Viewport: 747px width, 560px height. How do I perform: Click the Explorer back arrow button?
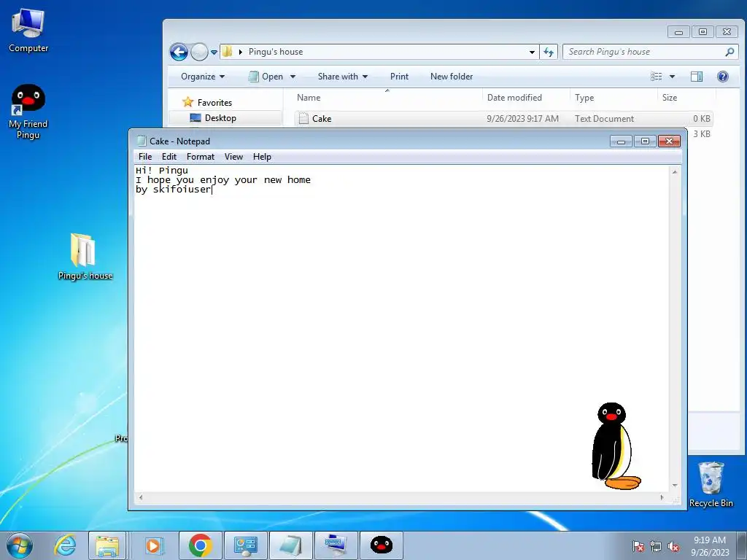[179, 52]
